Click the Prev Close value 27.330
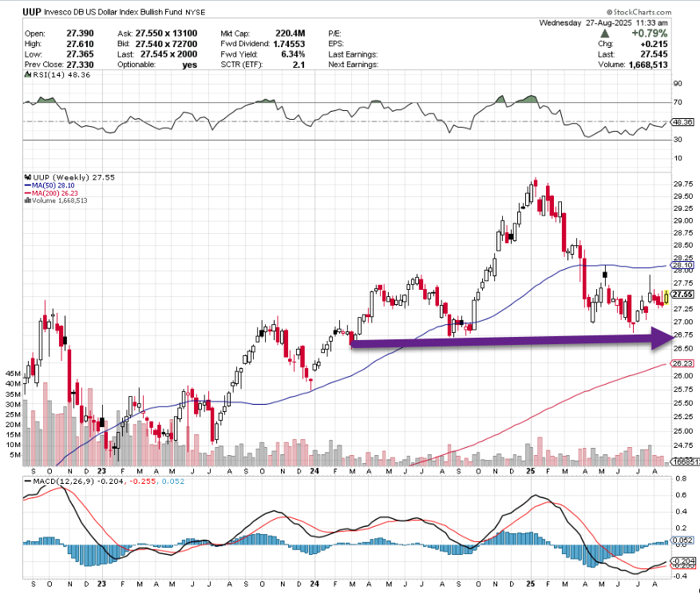Viewport: 700px width, 594px height. point(81,65)
